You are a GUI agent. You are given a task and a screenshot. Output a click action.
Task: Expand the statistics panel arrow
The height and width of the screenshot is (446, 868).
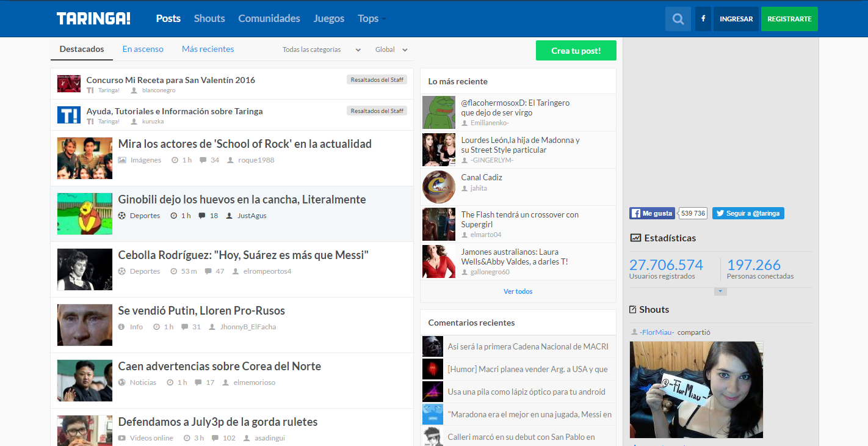(721, 292)
